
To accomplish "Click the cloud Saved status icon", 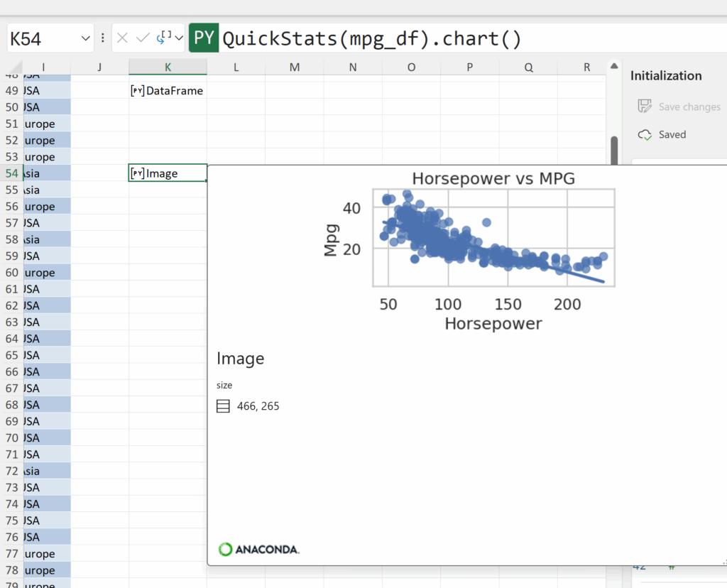I will (x=645, y=134).
